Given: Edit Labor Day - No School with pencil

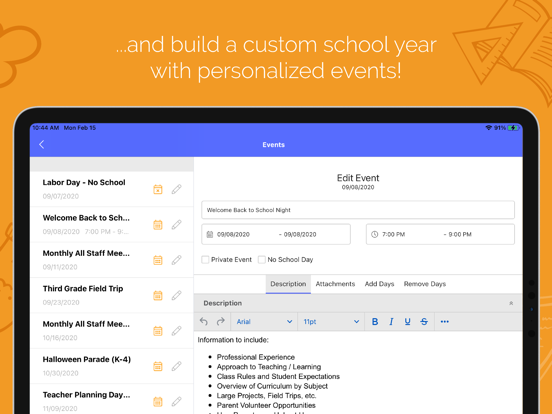Looking at the screenshot, I should click(176, 189).
